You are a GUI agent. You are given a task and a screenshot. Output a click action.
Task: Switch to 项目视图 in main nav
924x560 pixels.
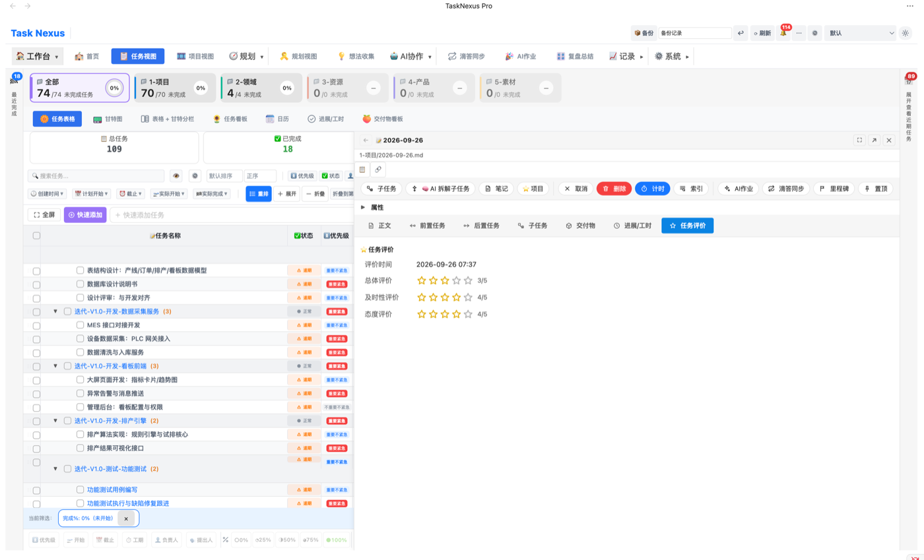point(195,57)
